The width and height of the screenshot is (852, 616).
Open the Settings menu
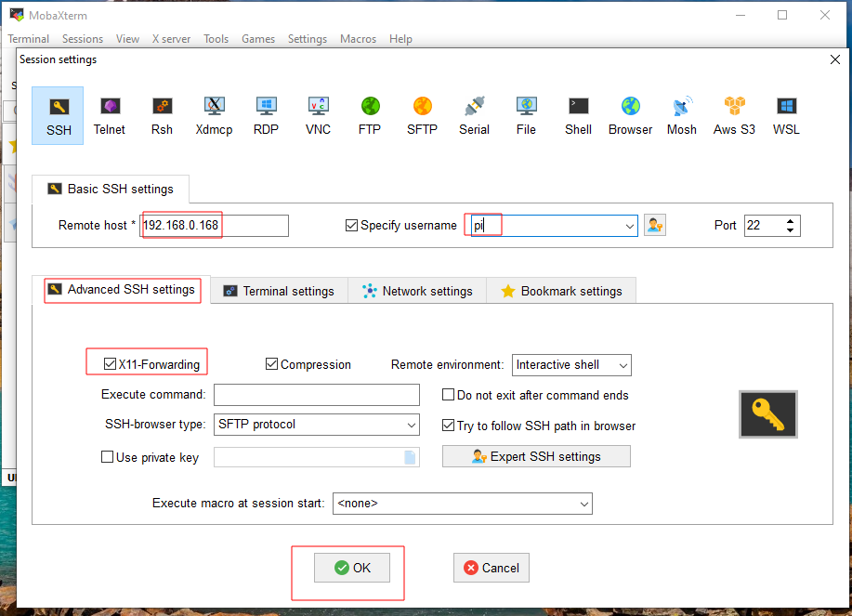[x=308, y=39]
